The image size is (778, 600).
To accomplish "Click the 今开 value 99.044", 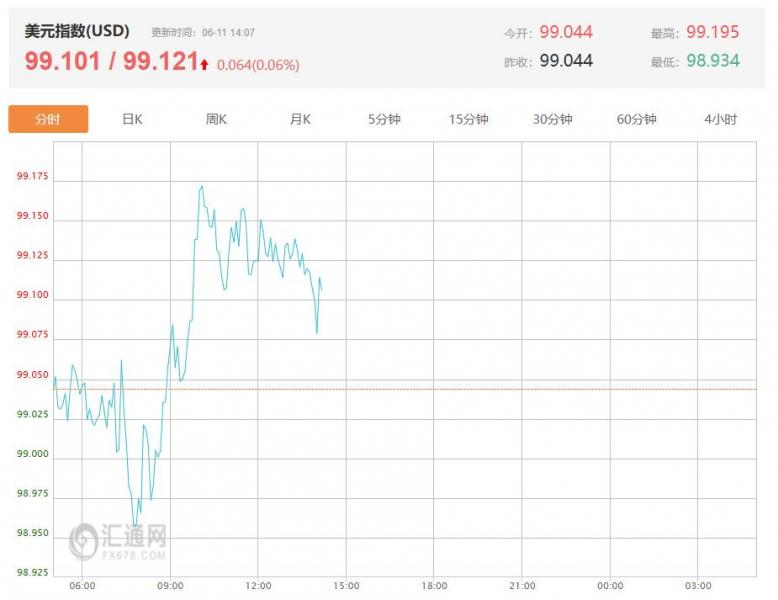I will coord(566,32).
